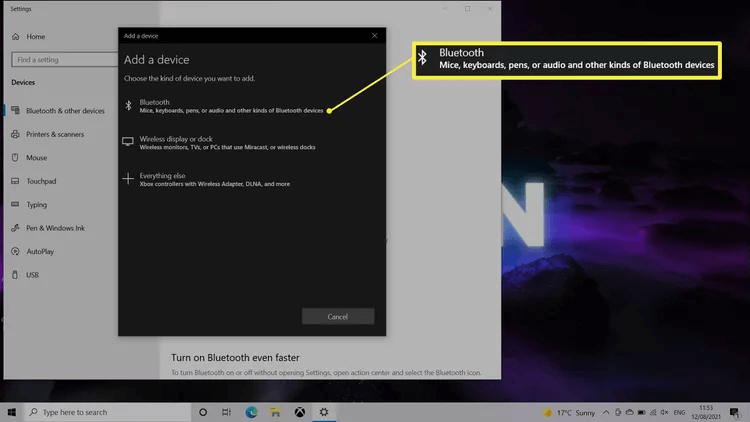The height and width of the screenshot is (422, 750).
Task: Open Pen & Windows Ink settings
Action: click(55, 228)
